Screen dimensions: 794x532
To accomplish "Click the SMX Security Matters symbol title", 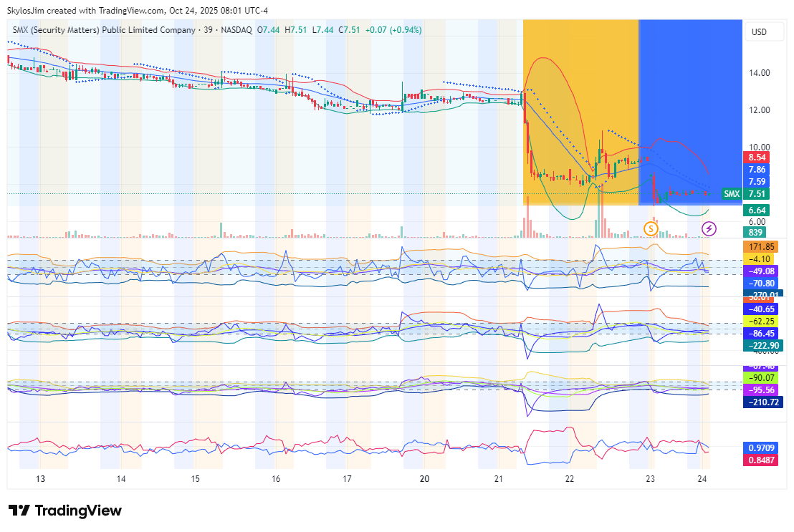I will point(104,30).
